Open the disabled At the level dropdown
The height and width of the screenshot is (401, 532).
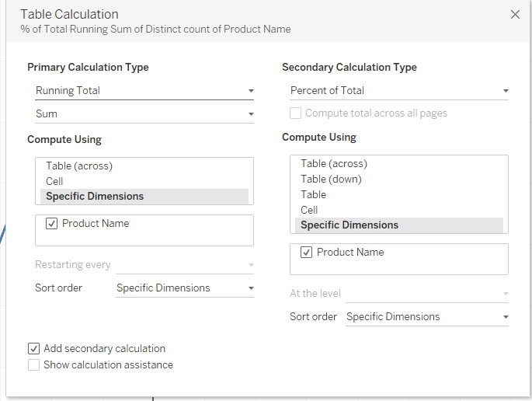click(x=427, y=293)
